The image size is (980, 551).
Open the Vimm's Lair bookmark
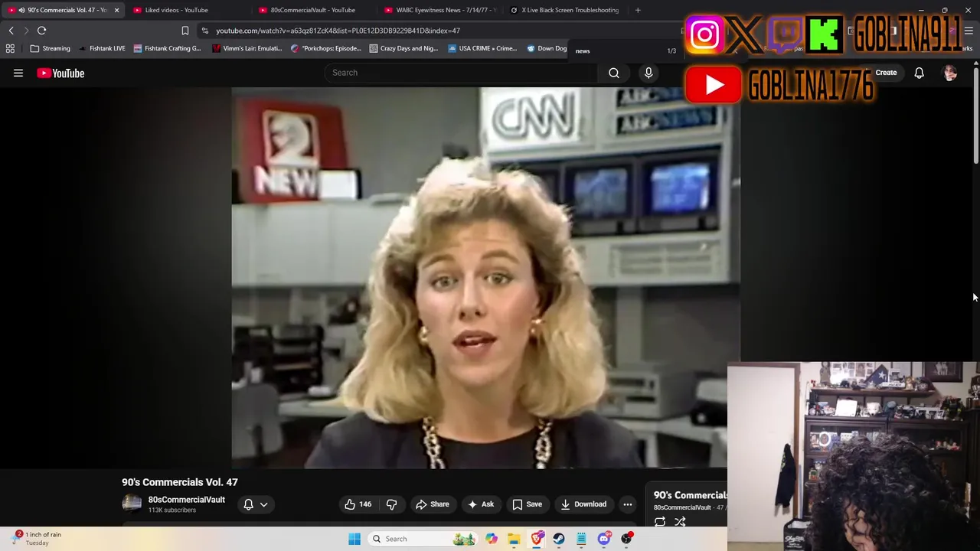[x=247, y=48]
